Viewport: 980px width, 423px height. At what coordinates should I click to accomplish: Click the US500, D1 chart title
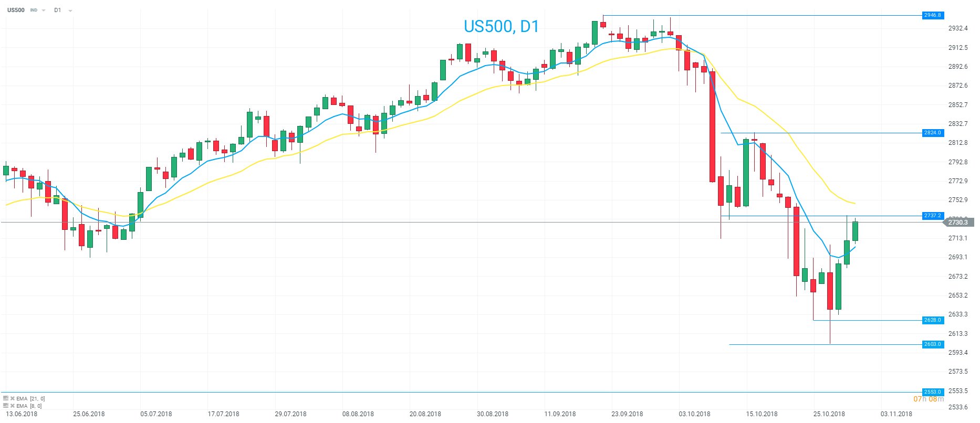point(501,26)
